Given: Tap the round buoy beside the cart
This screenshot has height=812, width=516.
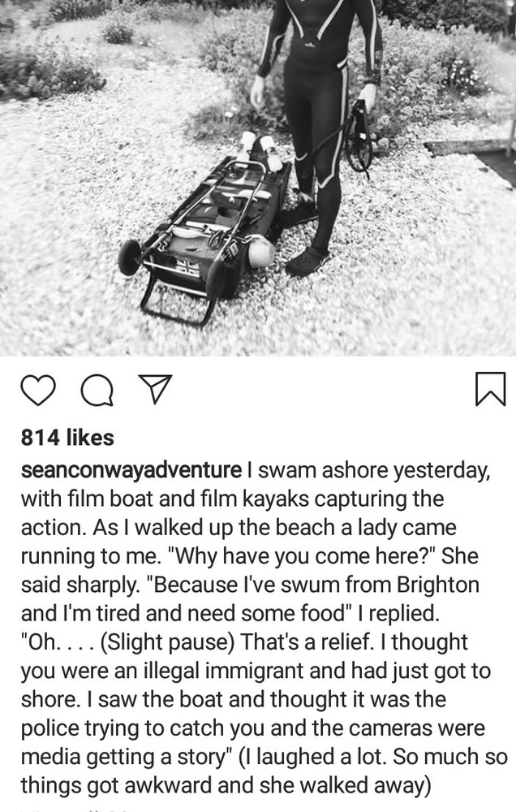Looking at the screenshot, I should [261, 251].
